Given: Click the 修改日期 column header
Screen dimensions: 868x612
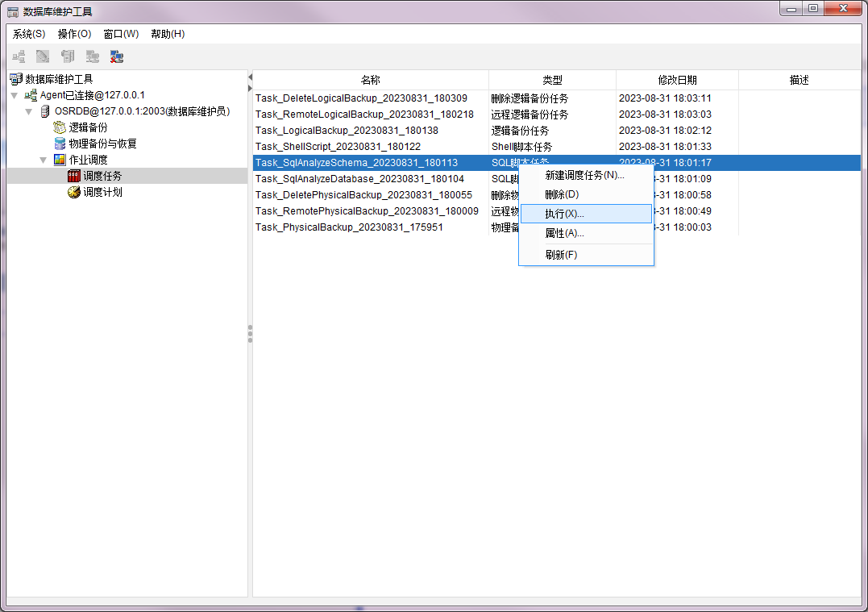Looking at the screenshot, I should (x=677, y=80).
